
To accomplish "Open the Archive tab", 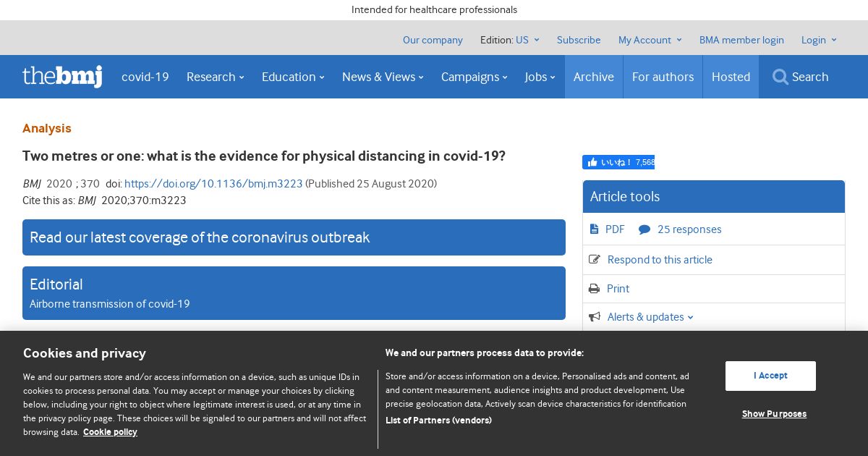I will coord(594,77).
